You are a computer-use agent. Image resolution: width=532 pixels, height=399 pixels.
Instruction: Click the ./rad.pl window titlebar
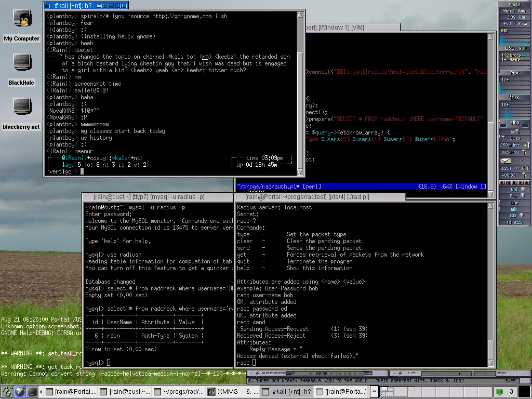point(320,197)
